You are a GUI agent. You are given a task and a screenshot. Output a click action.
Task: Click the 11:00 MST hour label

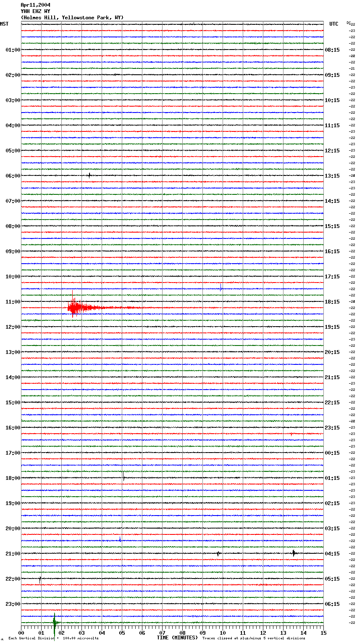point(13,302)
